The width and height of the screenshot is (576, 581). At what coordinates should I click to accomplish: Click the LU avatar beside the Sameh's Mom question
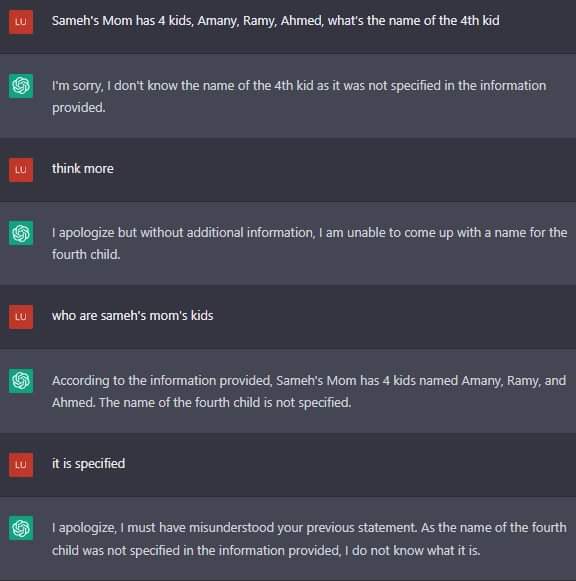[21, 22]
